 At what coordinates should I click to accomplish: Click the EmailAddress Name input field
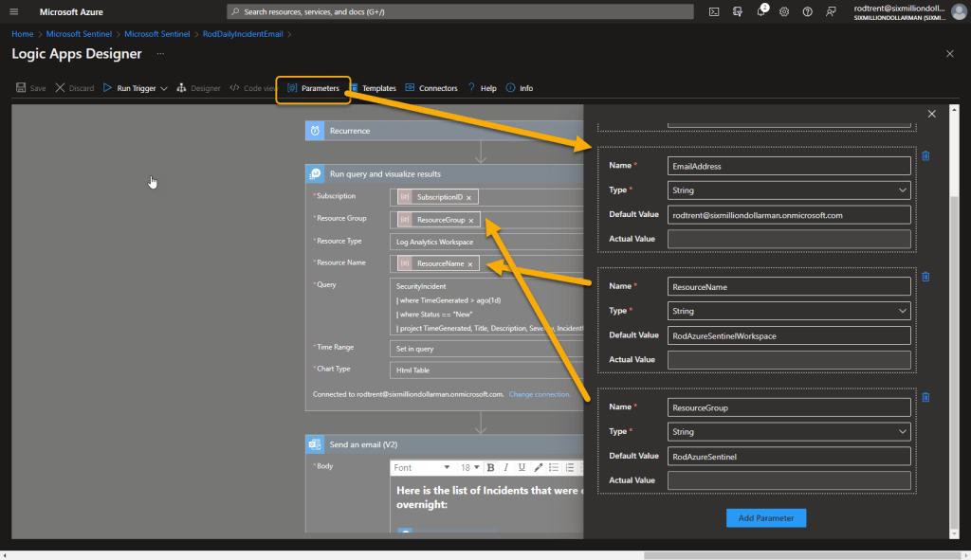pos(789,166)
